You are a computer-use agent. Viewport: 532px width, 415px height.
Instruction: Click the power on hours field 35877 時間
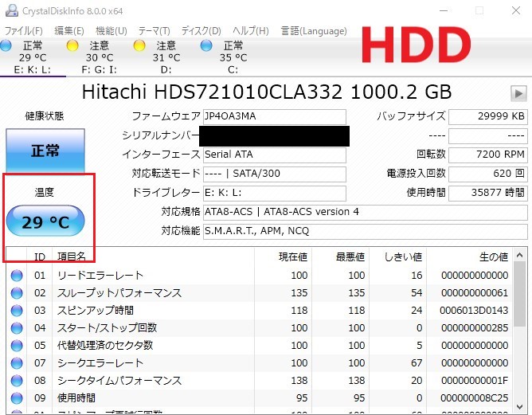click(x=488, y=193)
